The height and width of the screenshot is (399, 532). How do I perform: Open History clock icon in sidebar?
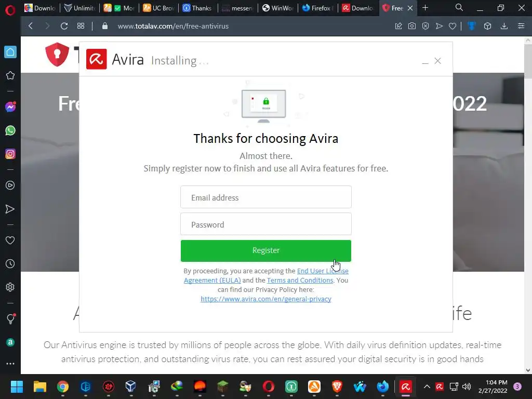(x=10, y=263)
